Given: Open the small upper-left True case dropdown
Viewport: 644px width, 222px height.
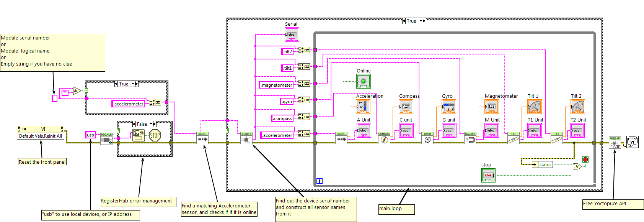Looking at the screenshot, I should pyautogui.click(x=133, y=84).
